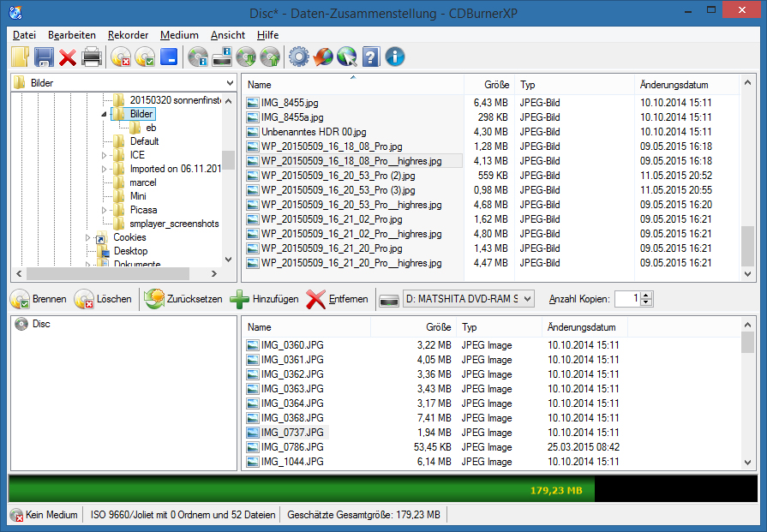
Task: Click the blue info circle icon
Action: (x=395, y=57)
